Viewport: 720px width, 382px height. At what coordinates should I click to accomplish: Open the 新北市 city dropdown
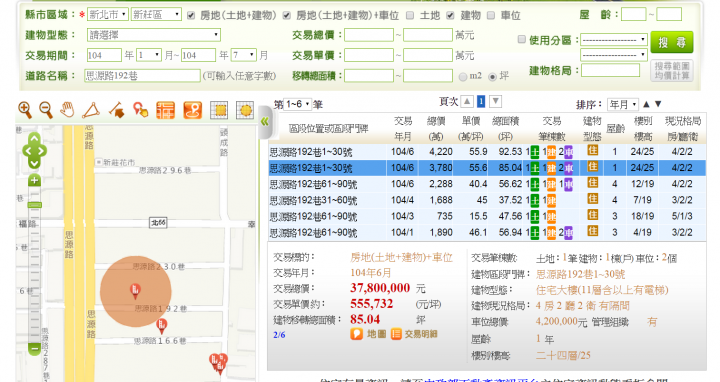coord(107,15)
